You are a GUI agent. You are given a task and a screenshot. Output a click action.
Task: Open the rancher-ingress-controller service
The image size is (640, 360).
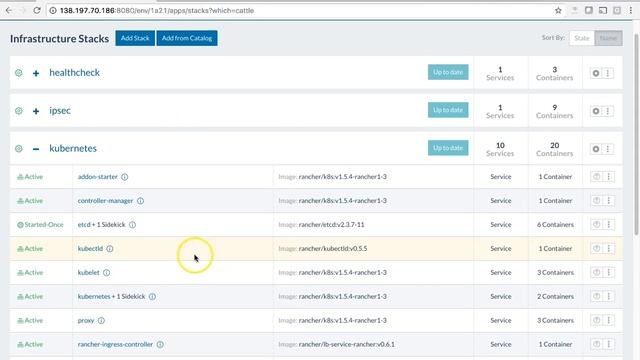115,344
